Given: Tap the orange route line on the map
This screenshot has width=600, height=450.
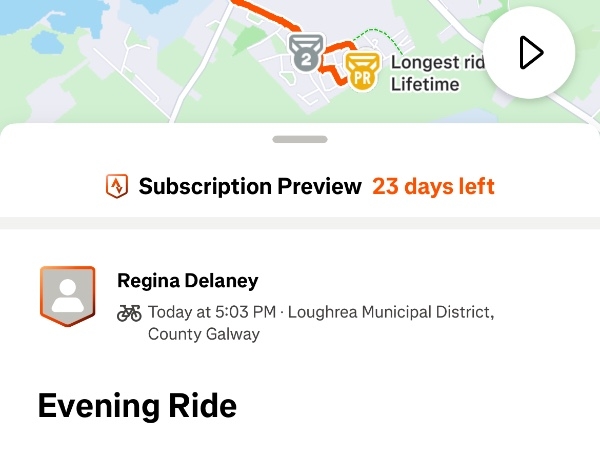Looking at the screenshot, I should click(x=270, y=17).
